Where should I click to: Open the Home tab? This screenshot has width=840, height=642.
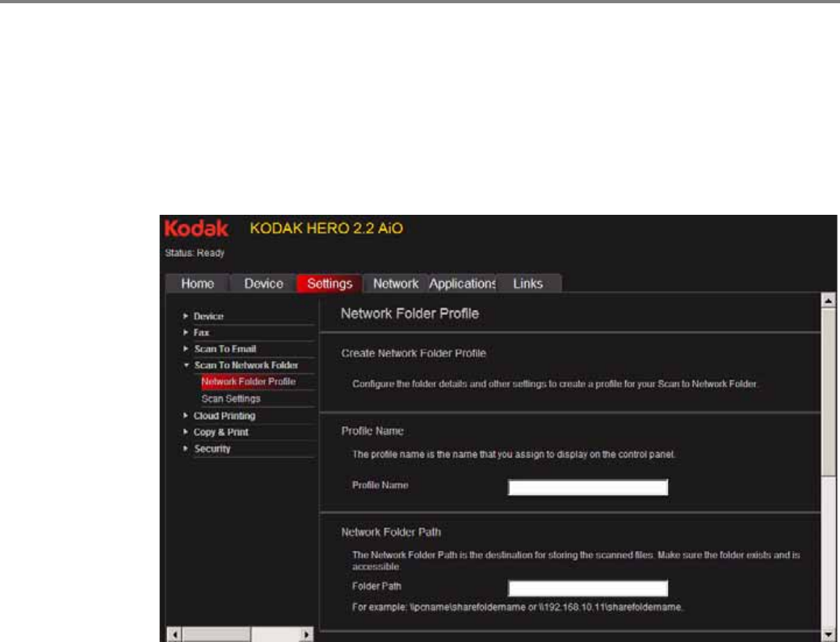[x=198, y=283]
